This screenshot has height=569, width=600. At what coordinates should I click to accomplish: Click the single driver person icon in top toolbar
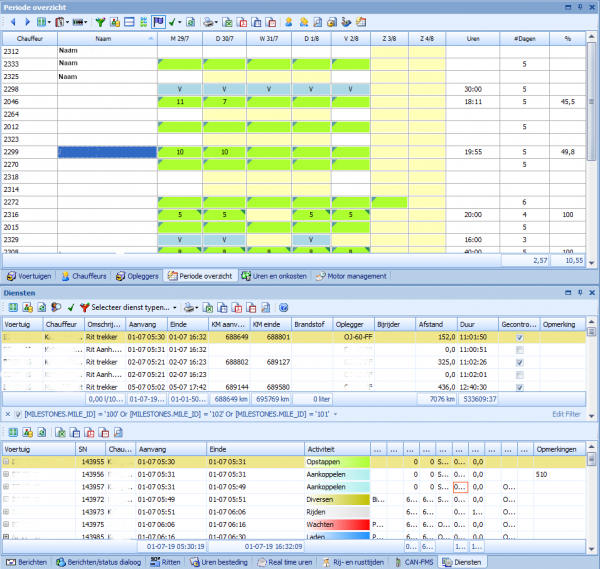(289, 22)
